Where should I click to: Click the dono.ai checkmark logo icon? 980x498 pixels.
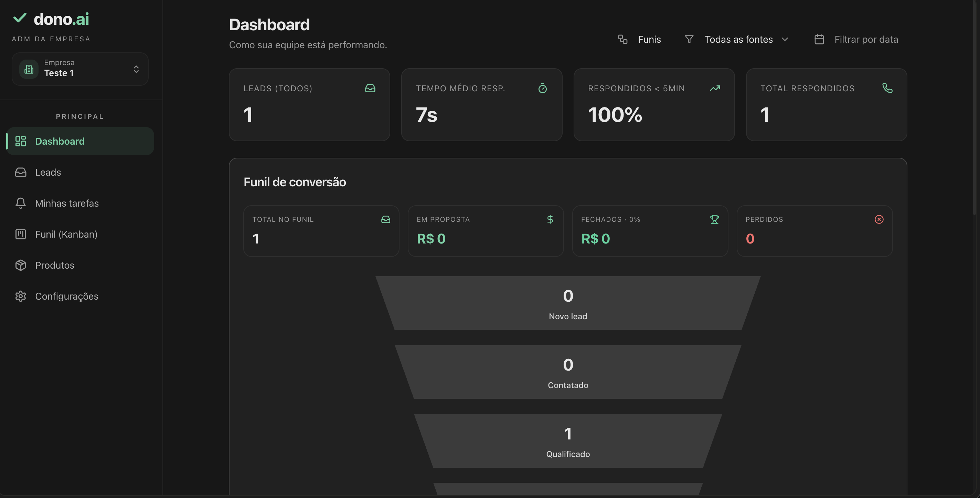tap(20, 18)
